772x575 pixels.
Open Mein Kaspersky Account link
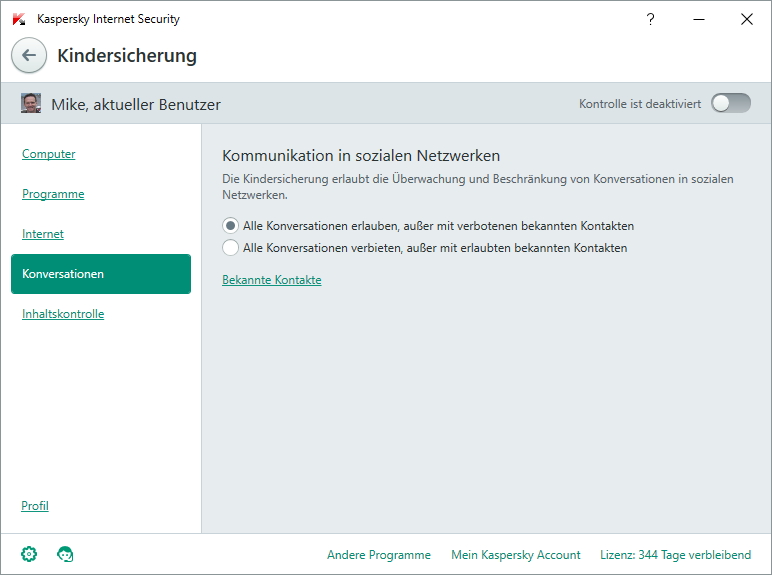click(516, 555)
